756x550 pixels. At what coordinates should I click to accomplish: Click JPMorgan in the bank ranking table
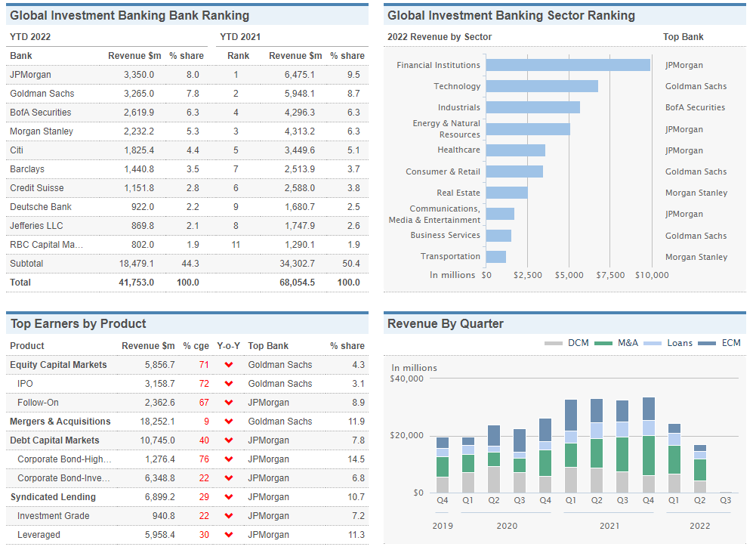30,75
